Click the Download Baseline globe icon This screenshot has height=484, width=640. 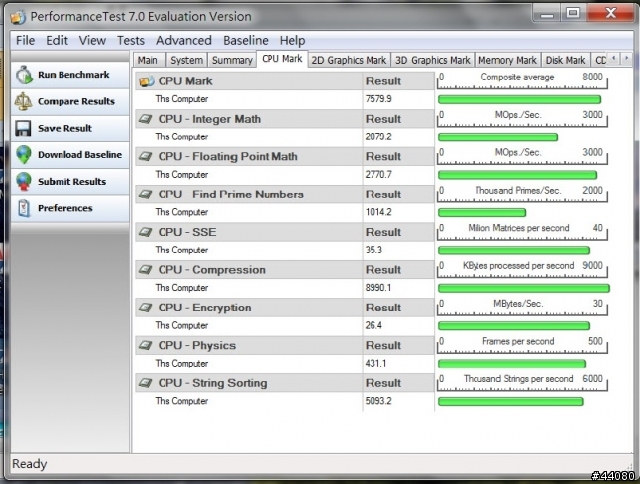[x=24, y=155]
